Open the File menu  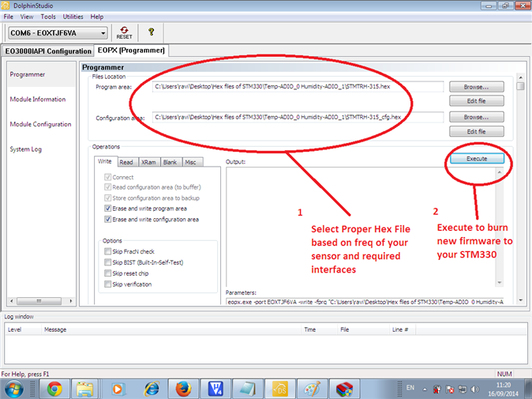pyautogui.click(x=8, y=17)
